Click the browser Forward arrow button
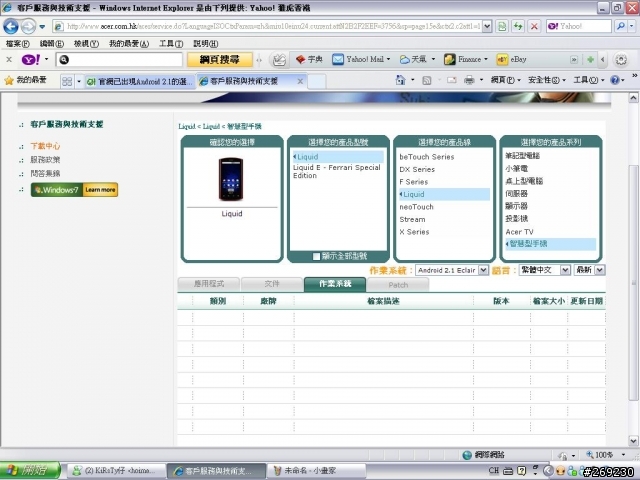 pyautogui.click(x=28, y=27)
